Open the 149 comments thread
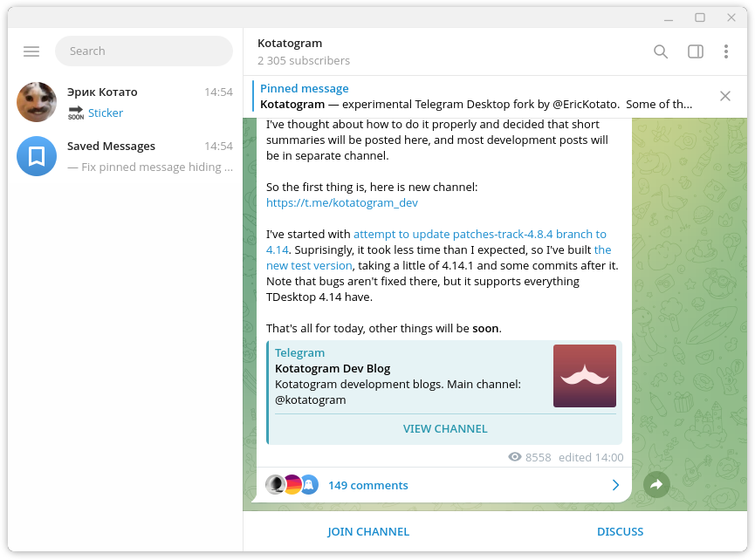This screenshot has width=755, height=560. 367,485
